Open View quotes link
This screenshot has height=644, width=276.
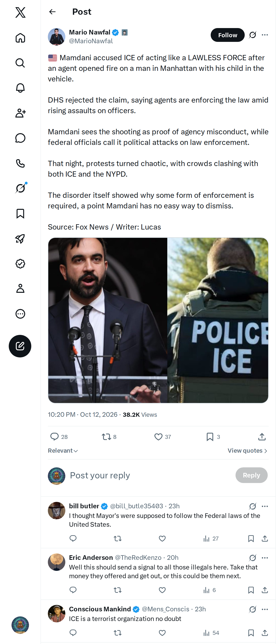(x=247, y=451)
